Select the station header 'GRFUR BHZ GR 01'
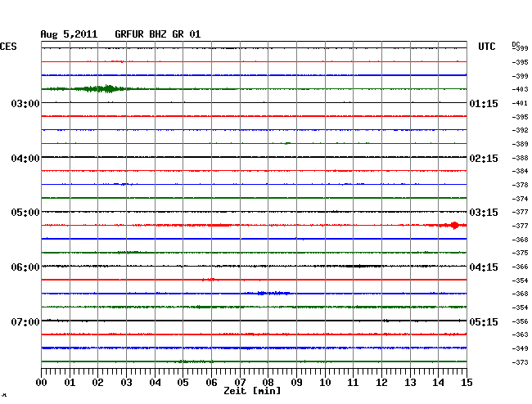 click(x=158, y=34)
